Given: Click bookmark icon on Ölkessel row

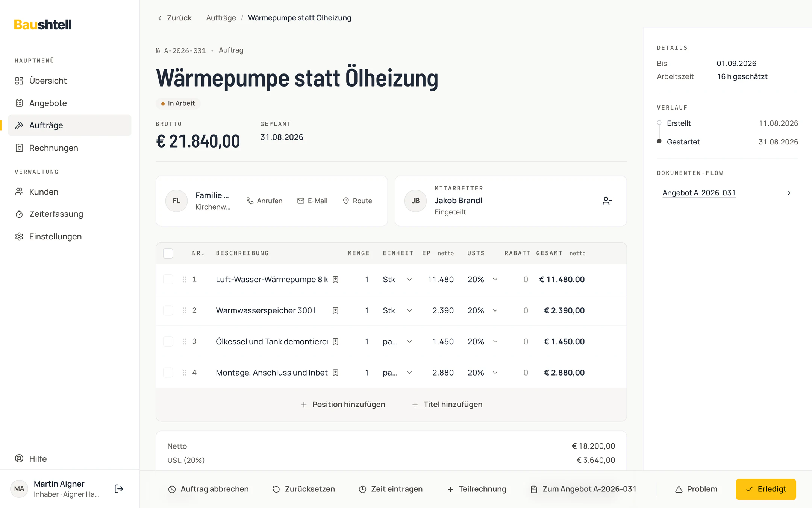Looking at the screenshot, I should 336,342.
